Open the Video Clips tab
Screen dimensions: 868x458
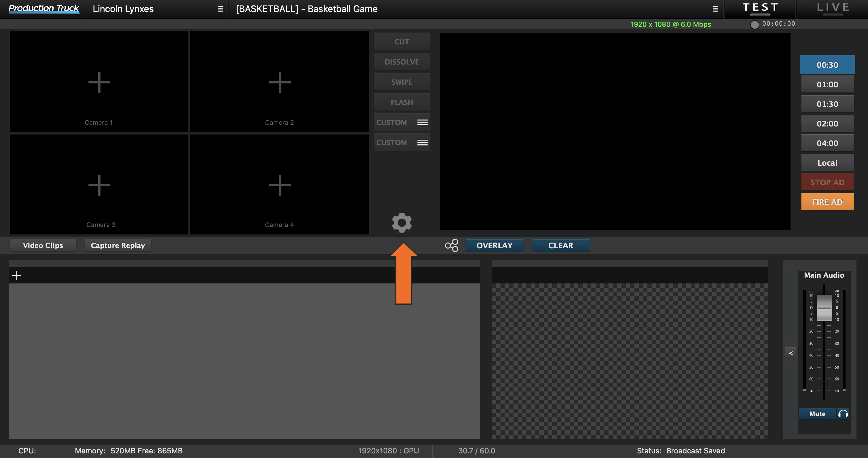(43, 245)
